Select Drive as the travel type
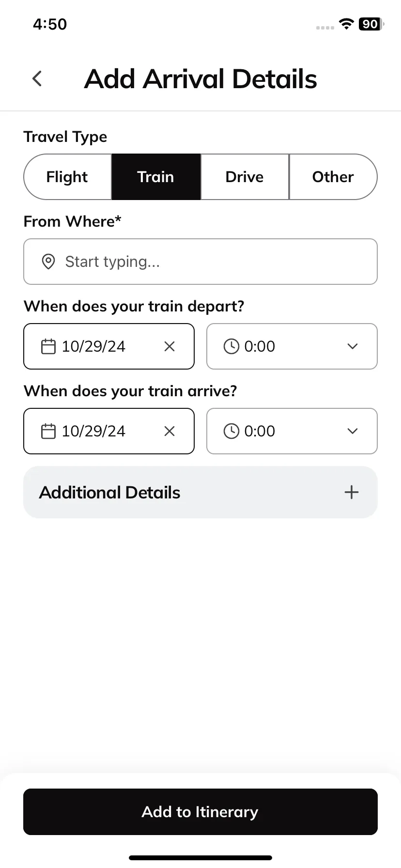The height and width of the screenshot is (868, 401). pyautogui.click(x=245, y=177)
